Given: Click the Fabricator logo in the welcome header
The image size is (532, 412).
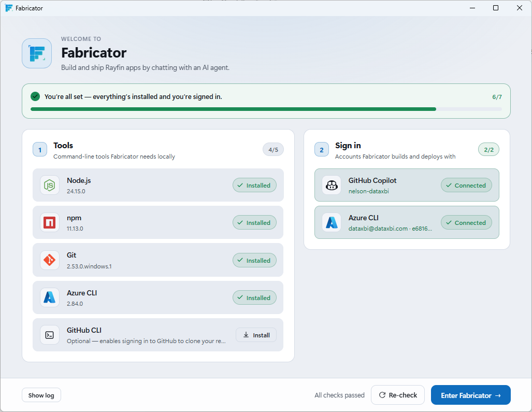Looking at the screenshot, I should 37,53.
